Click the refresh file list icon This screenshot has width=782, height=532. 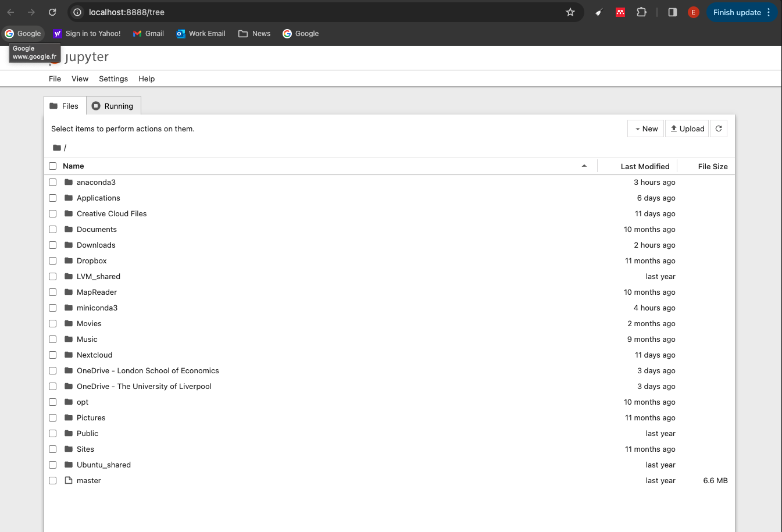pyautogui.click(x=719, y=128)
